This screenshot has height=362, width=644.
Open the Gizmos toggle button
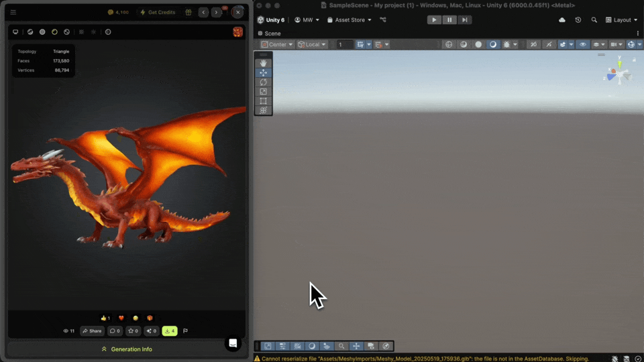[631, 44]
